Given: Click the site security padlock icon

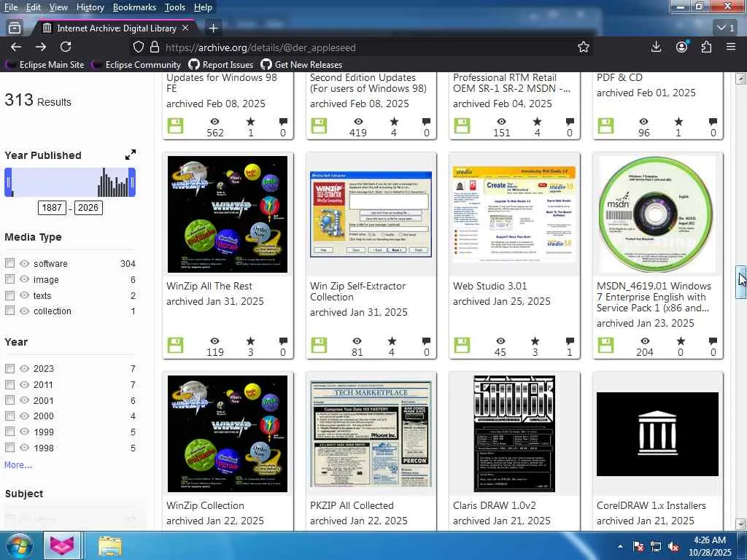Looking at the screenshot, I should [155, 47].
